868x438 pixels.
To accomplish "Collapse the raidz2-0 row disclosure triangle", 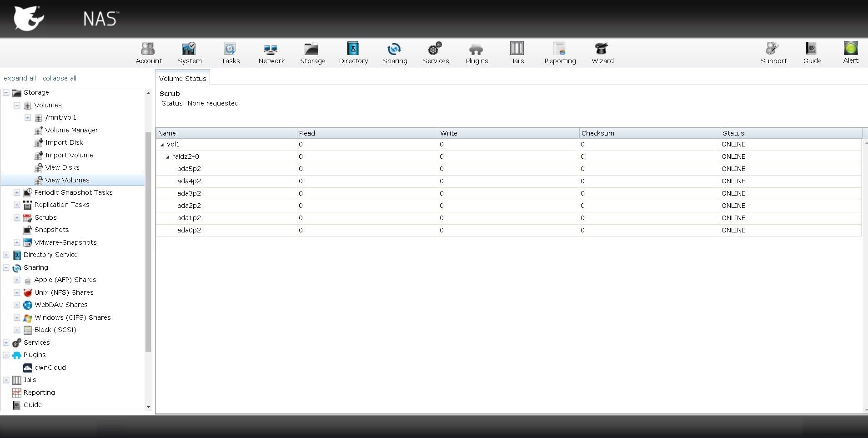I will tap(168, 157).
